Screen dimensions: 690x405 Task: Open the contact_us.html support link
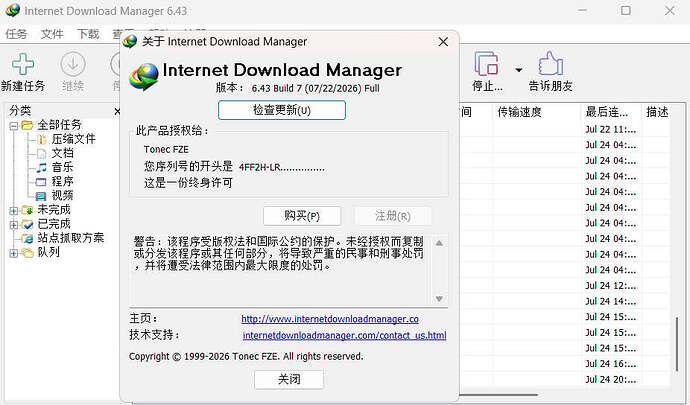tap(345, 335)
